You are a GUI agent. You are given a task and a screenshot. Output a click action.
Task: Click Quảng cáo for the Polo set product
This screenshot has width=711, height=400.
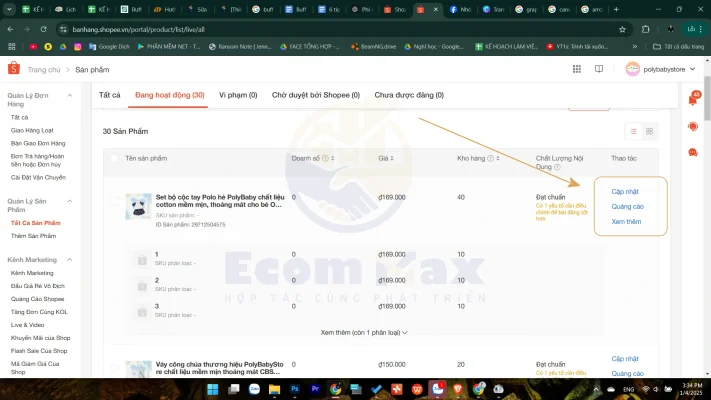coord(628,207)
